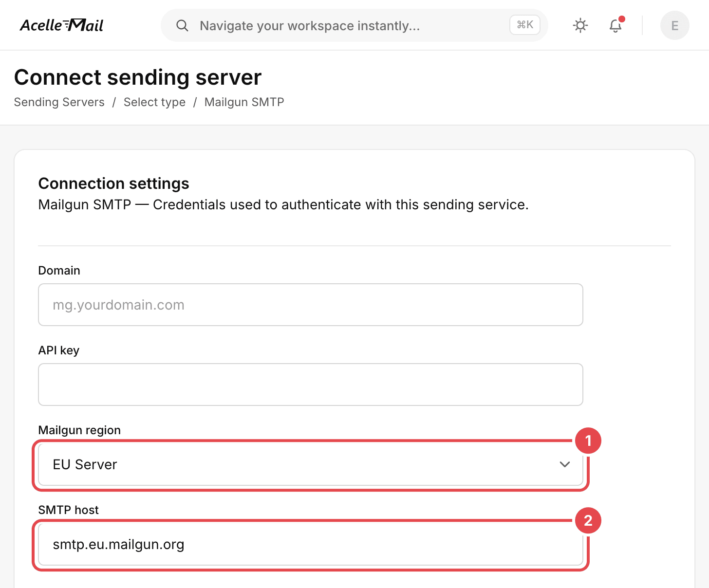Focus the workspace search bar
Viewport: 709px width, 588px height.
pos(354,25)
